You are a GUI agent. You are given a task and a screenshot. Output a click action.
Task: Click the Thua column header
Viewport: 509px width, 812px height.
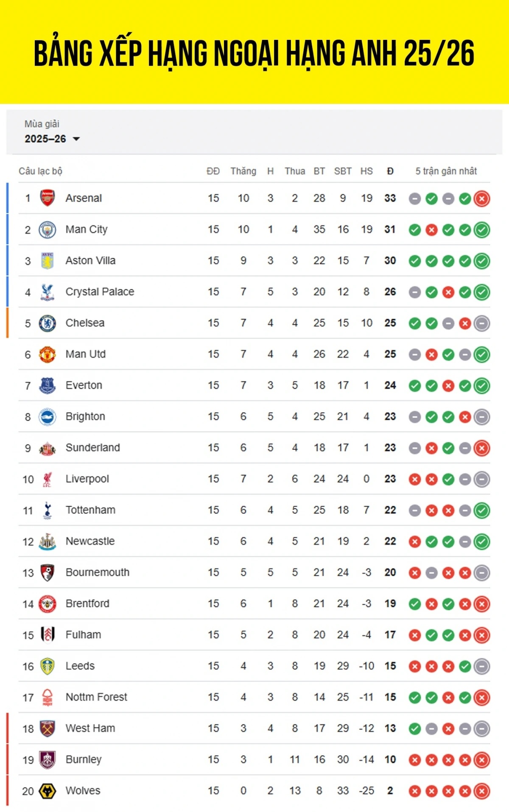click(x=295, y=171)
